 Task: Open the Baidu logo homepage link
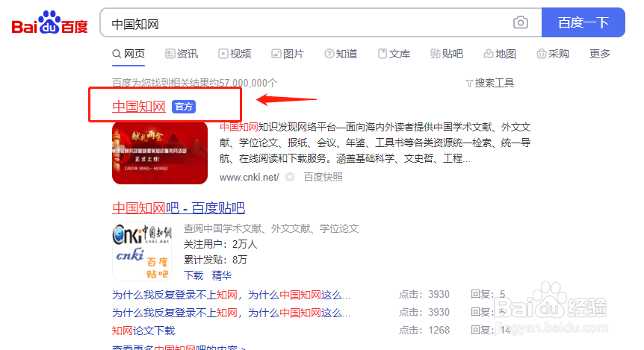tap(50, 23)
